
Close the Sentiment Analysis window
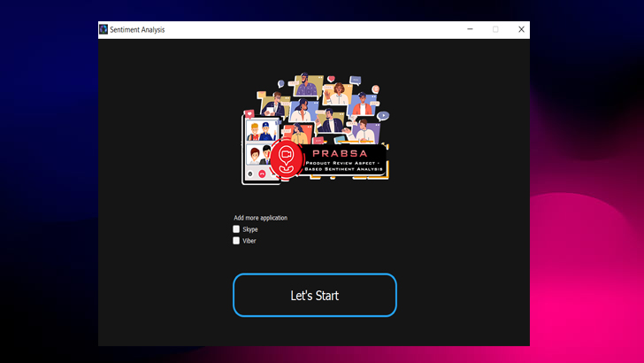coord(521,29)
